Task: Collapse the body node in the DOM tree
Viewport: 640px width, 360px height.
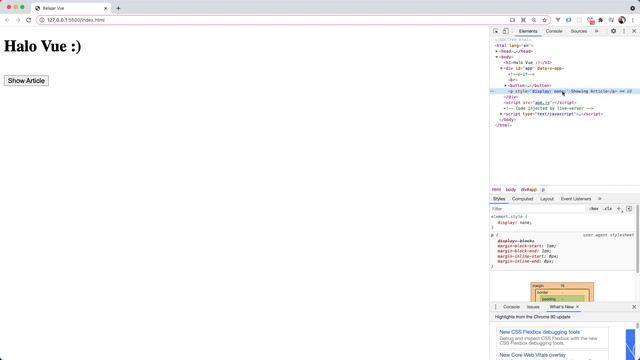Action: point(497,57)
